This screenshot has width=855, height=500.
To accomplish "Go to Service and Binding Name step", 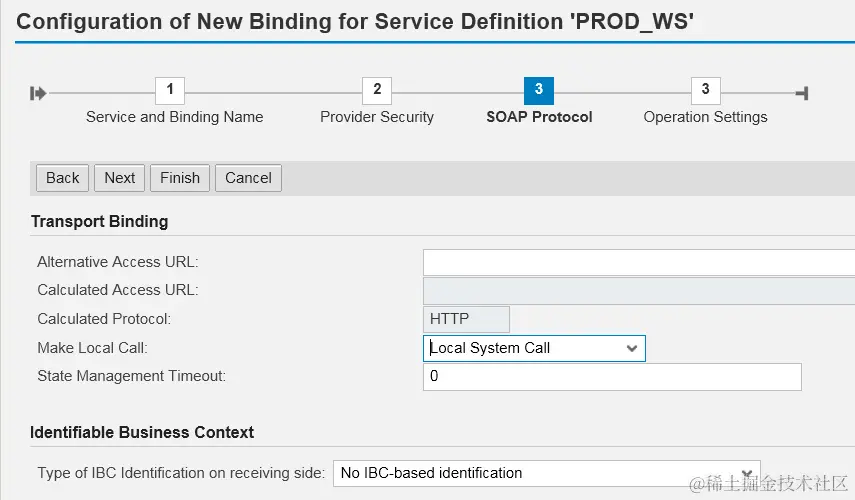I will (x=175, y=117).
